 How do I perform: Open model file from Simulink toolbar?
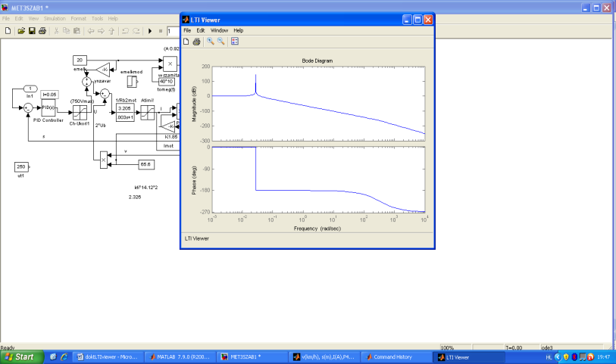pyautogui.click(x=21, y=30)
